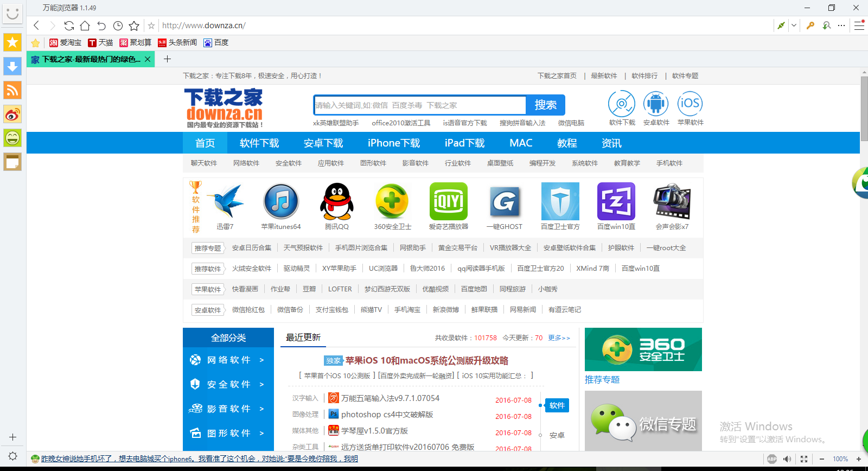Viewport: 868px width, 471px height.
Task: Open the 360安全卫士 banner
Action: [643, 349]
